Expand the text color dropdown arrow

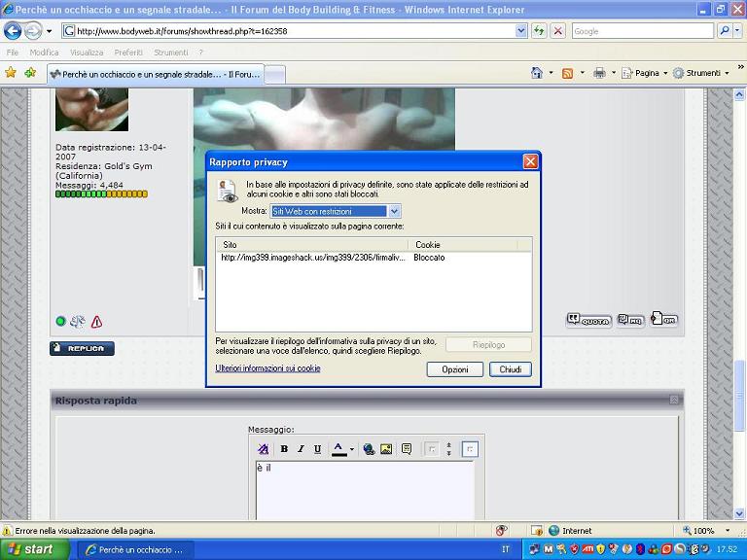(351, 449)
